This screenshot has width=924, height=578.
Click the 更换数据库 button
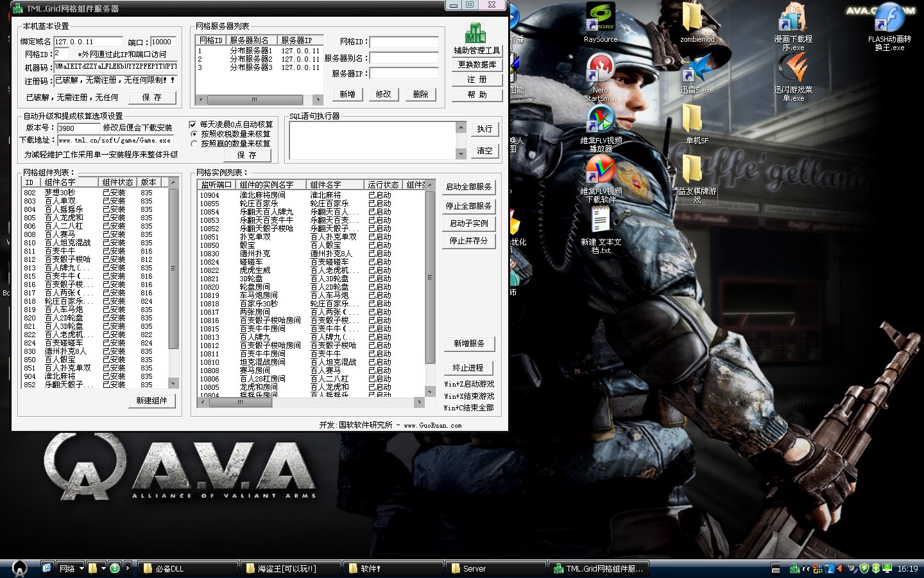coord(477,64)
